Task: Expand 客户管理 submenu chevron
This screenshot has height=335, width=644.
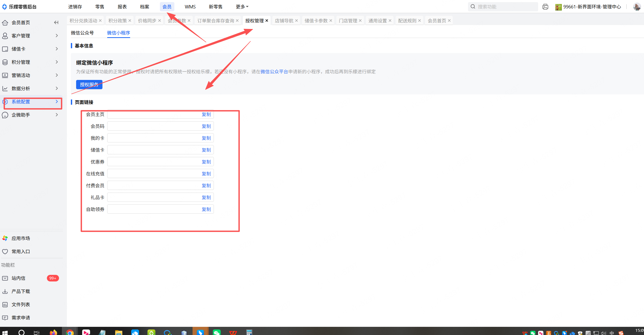Action: [x=57, y=36]
